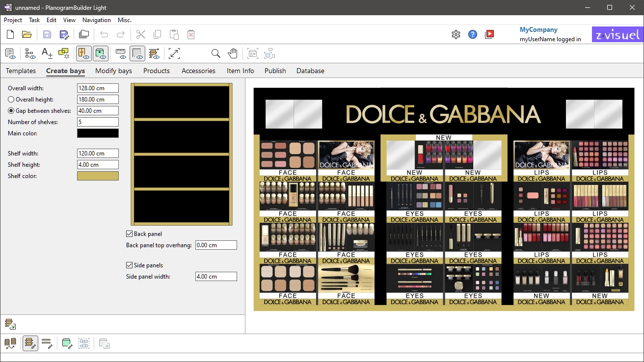Click the edit bay pencil icon
The width and height of the screenshot is (644, 362).
pyautogui.click(x=30, y=343)
